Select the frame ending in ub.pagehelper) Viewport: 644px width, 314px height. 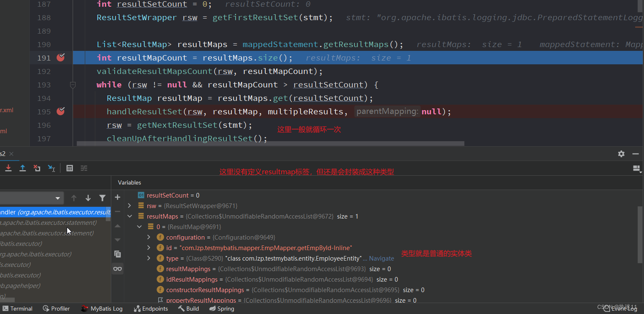55,286
